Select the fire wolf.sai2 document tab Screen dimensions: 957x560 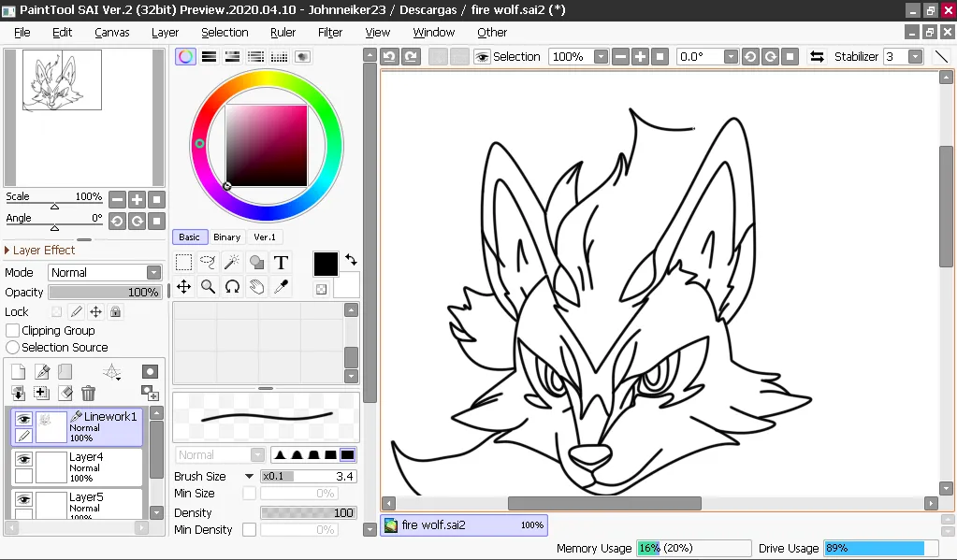(x=464, y=524)
